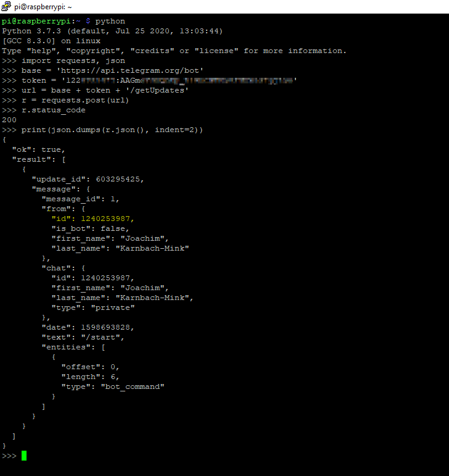Click the '"is_bot": false' line
This screenshot has width=449, height=476.
tap(90, 228)
